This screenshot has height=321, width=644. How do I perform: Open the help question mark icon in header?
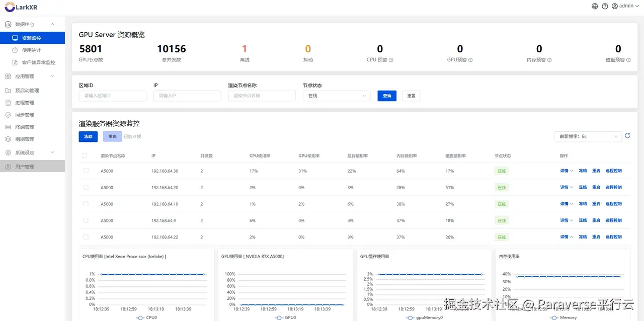605,6
